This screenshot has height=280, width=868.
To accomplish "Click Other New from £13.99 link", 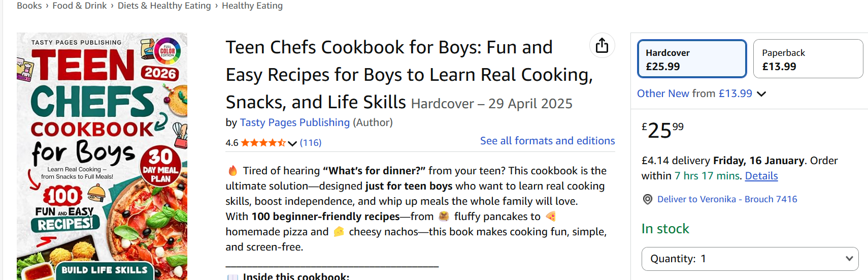I will coord(694,94).
